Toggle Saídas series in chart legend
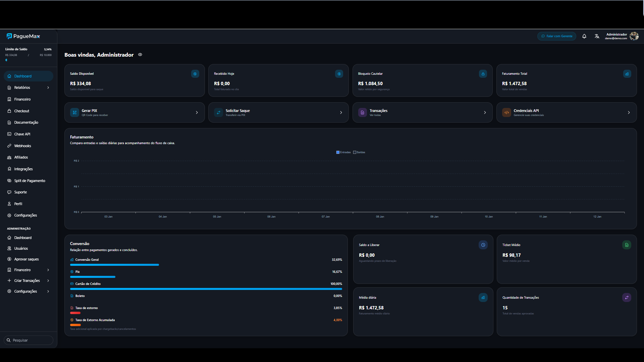This screenshot has height=362, width=644. 359,152
